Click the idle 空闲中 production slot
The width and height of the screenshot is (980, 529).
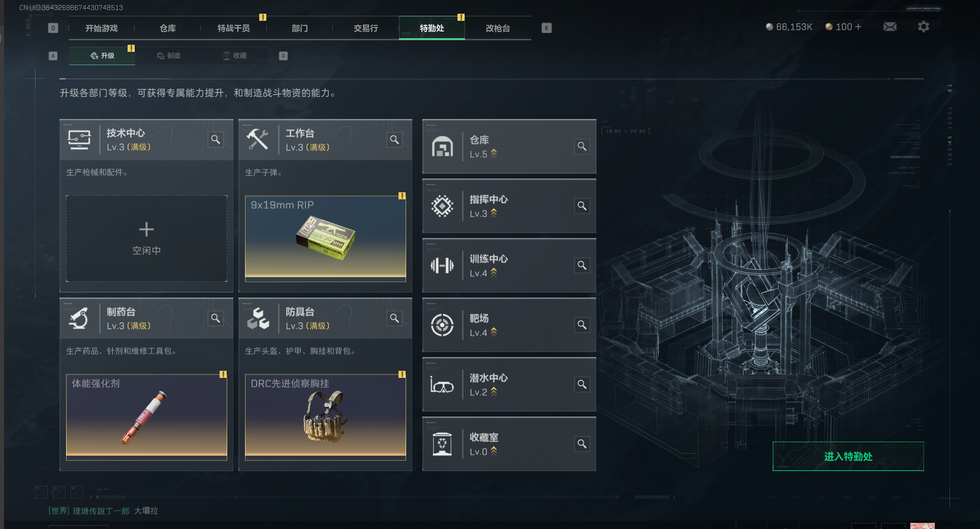(x=146, y=239)
